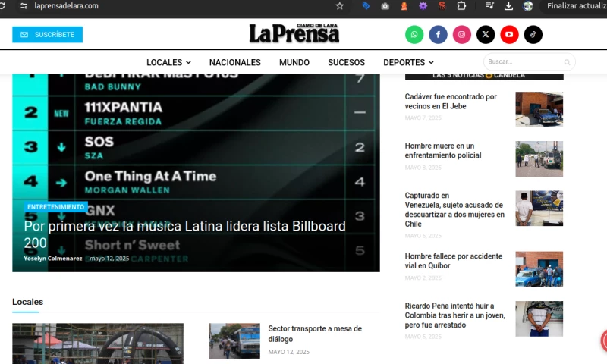Click the Facebook icon in header
Image resolution: width=607 pixels, height=364 pixels.
pos(438,34)
